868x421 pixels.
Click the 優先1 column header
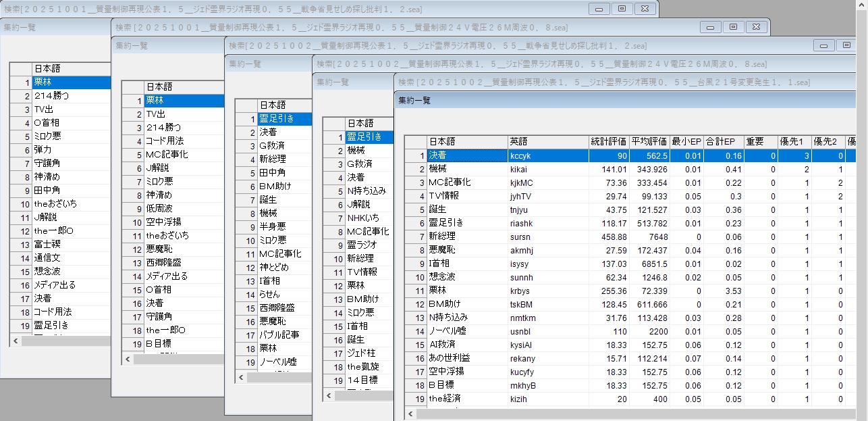click(794, 141)
